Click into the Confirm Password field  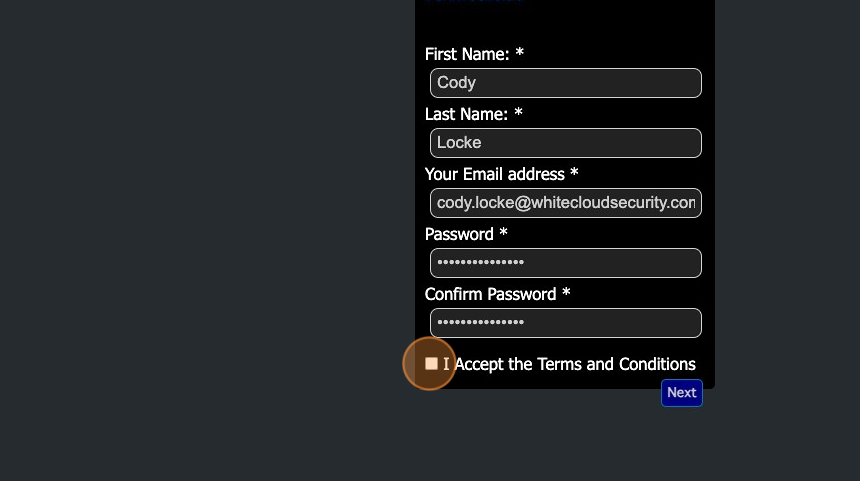(x=565, y=323)
